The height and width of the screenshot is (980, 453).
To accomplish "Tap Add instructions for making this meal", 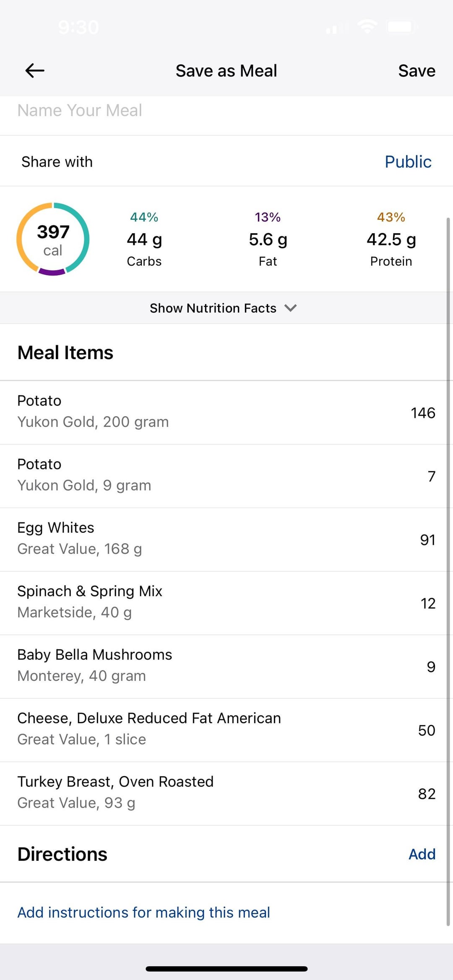I will (x=143, y=912).
